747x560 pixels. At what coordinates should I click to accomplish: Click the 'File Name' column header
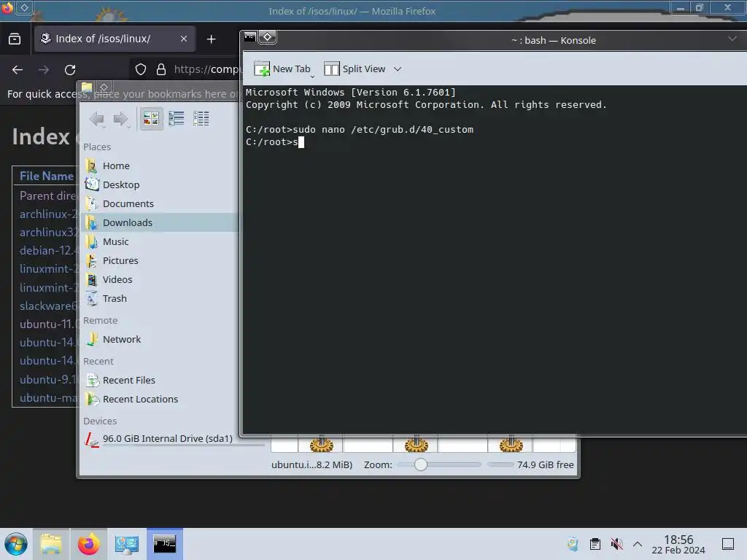coord(46,176)
